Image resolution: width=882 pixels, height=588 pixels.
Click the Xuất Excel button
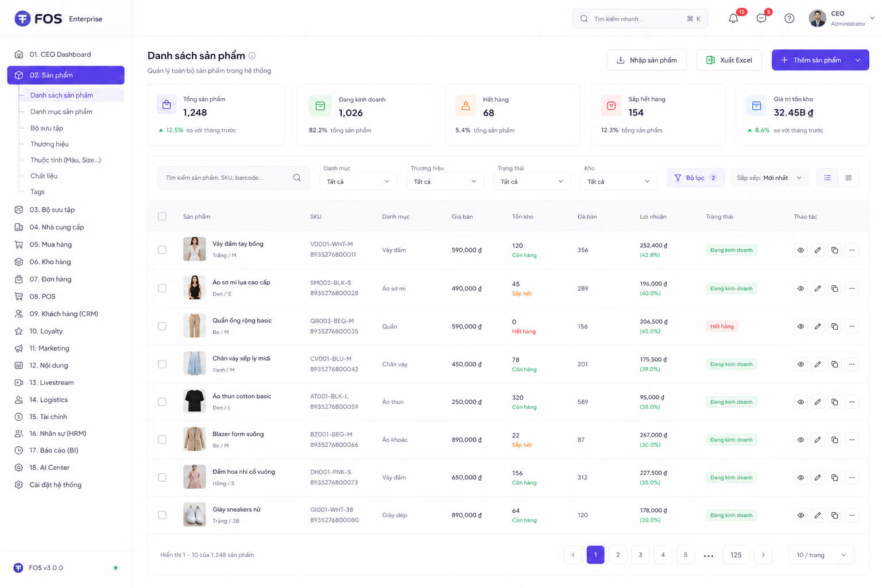click(729, 60)
